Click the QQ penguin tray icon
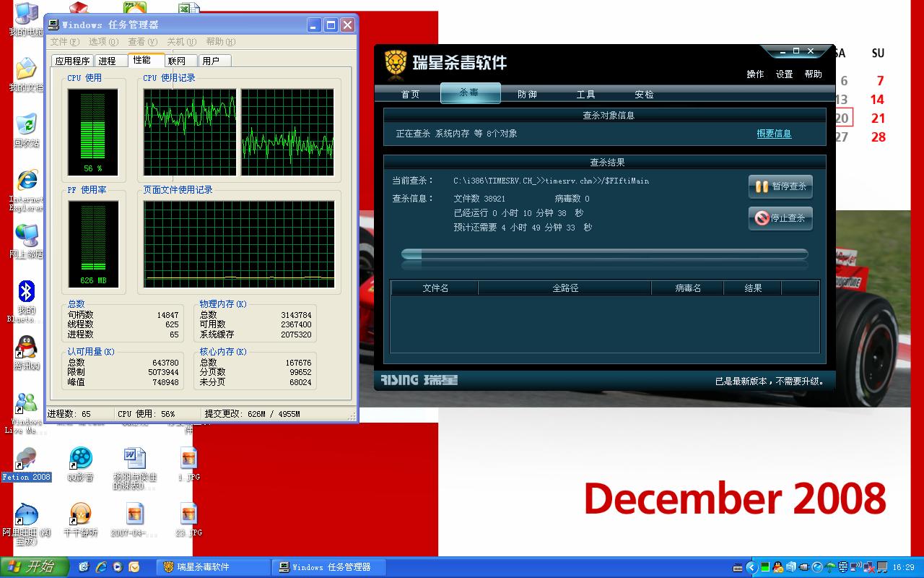Screen dimensions: 924x578 click(777, 567)
